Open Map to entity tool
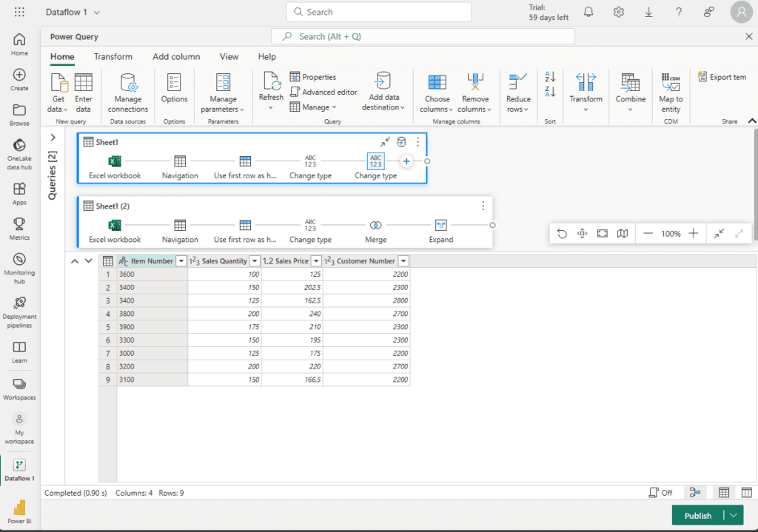This screenshot has width=758, height=532. point(671,92)
